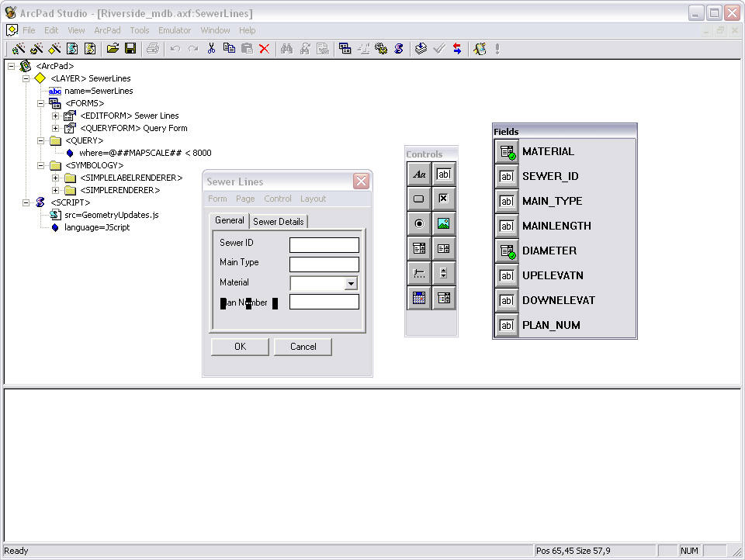
Task: Open the Material dropdown in Sewer Lines form
Action: click(x=351, y=284)
